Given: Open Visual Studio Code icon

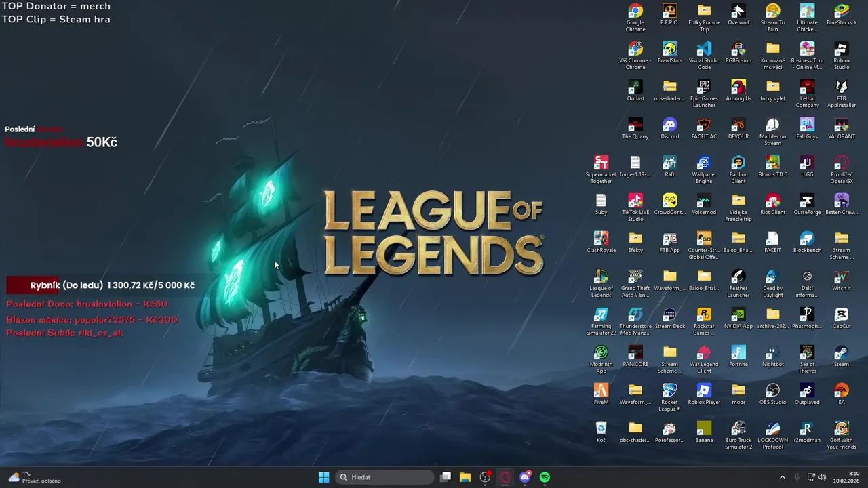Looking at the screenshot, I should [x=704, y=56].
